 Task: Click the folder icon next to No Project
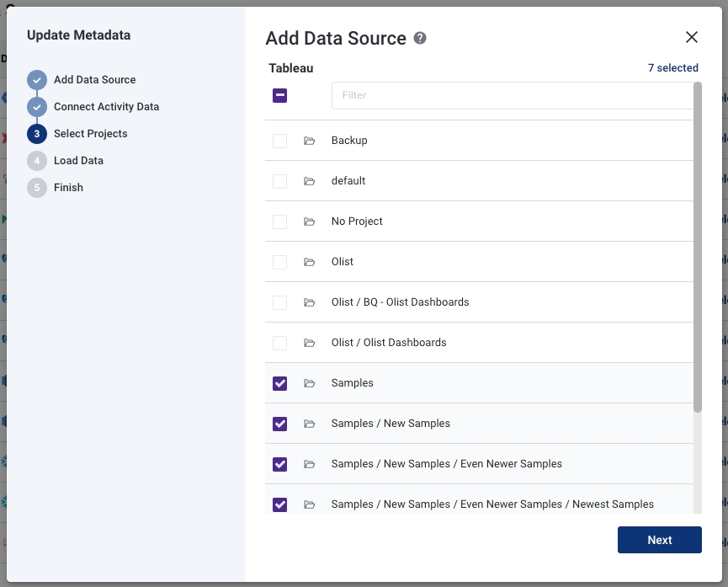(x=310, y=221)
